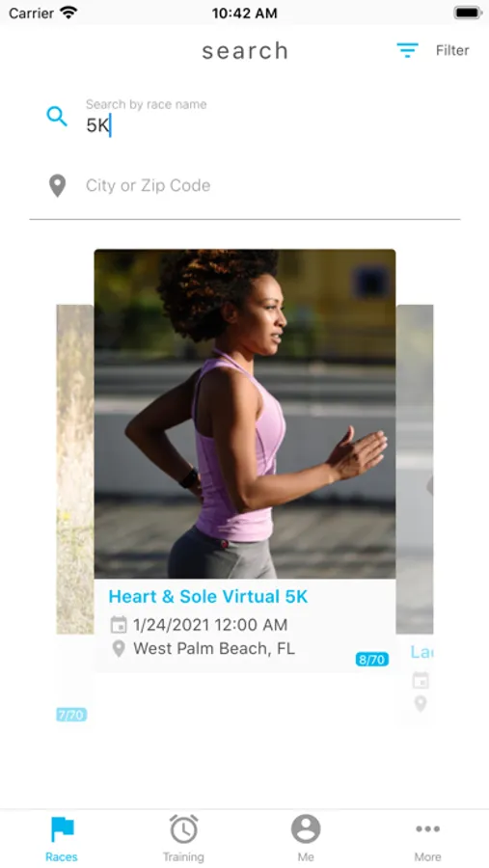
Task: Go to the Me profile tab
Action: [306, 839]
